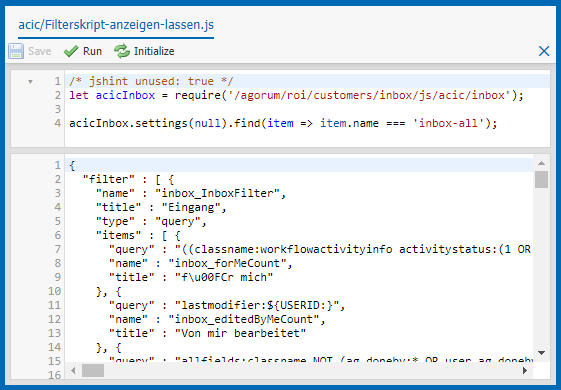The height and width of the screenshot is (390, 561).
Task: Click the Run button label
Action: (92, 51)
